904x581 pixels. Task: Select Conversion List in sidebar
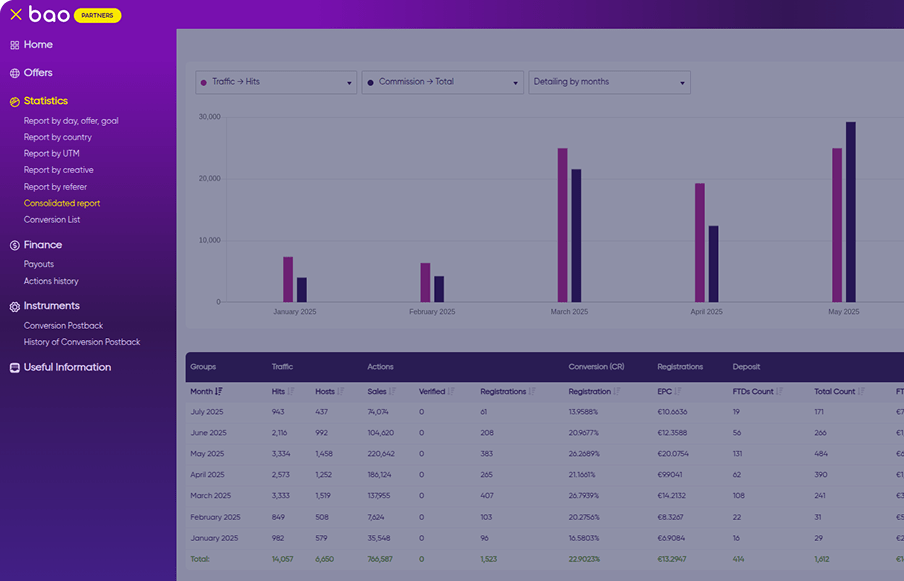pyautogui.click(x=52, y=220)
